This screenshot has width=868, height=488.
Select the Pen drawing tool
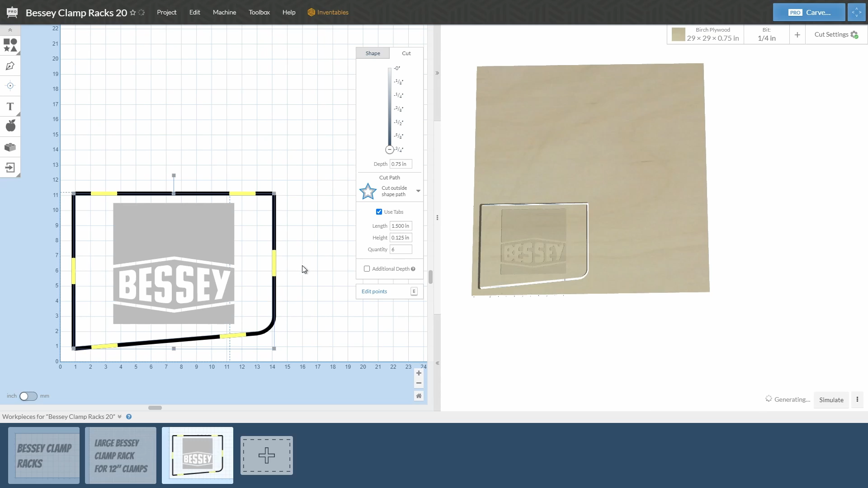click(10, 66)
